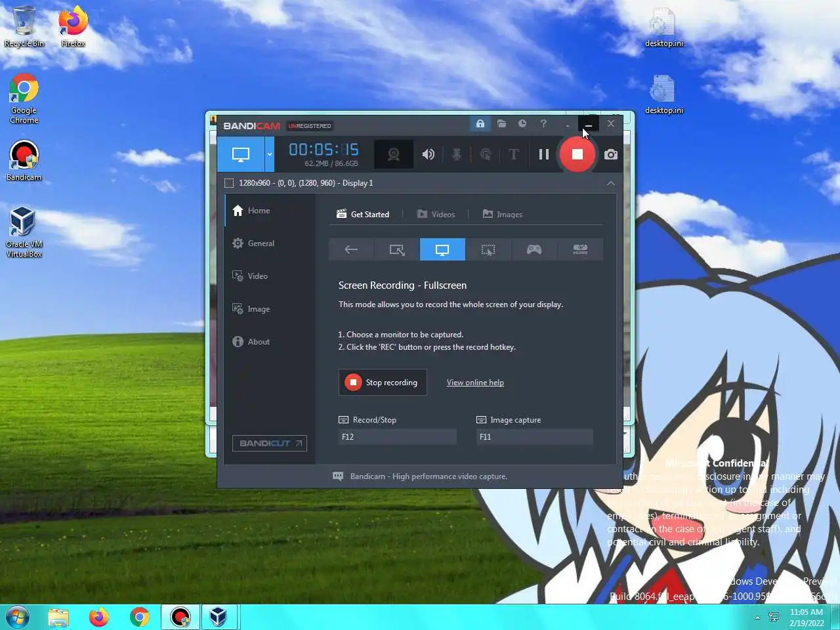This screenshot has width=840, height=630.
Task: Collapse the panel with the up chevron
Action: pyautogui.click(x=611, y=183)
